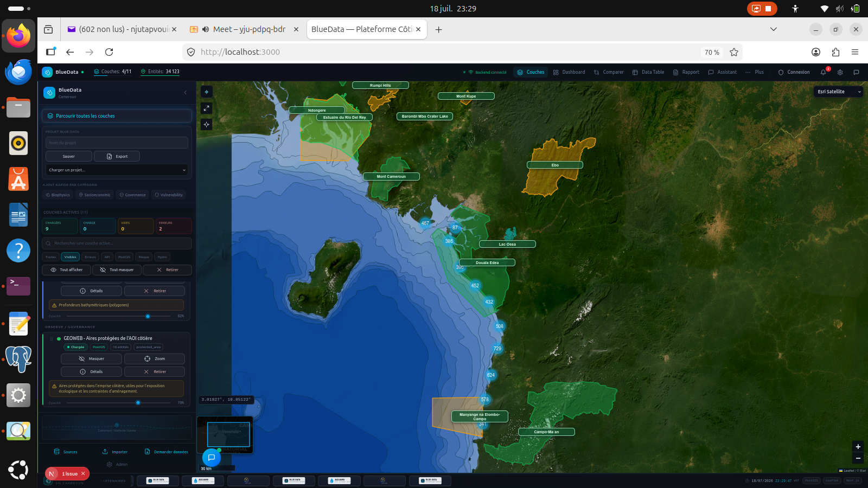The image size is (868, 488).
Task: Click the BlueData droplet logo in sidebar
Action: pyautogui.click(x=49, y=93)
